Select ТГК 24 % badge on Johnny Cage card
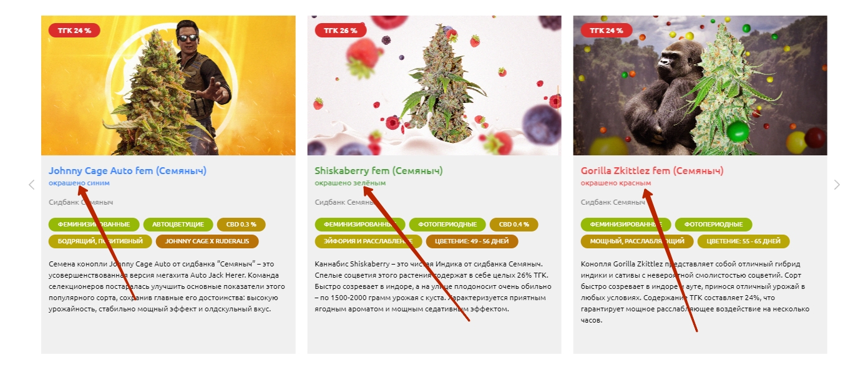Image resolution: width=868 pixels, height=365 pixels. pyautogui.click(x=74, y=30)
